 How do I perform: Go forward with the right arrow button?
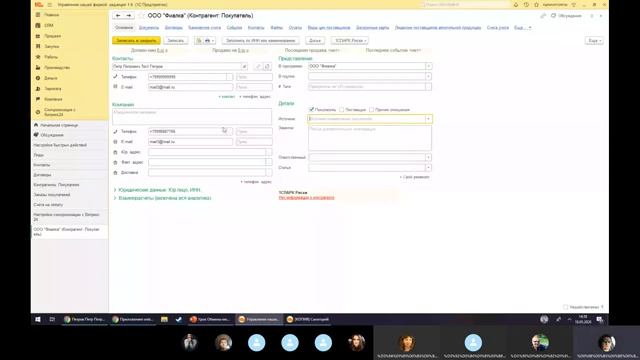129,16
